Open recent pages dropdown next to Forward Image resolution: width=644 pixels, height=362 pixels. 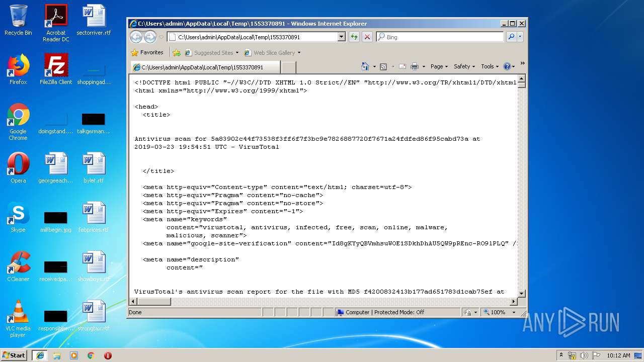(x=161, y=37)
